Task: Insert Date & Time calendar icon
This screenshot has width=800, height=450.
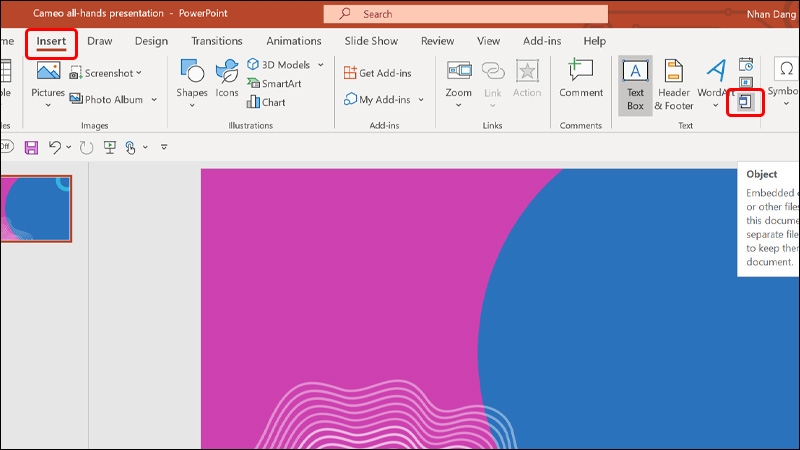Action: pos(746,65)
